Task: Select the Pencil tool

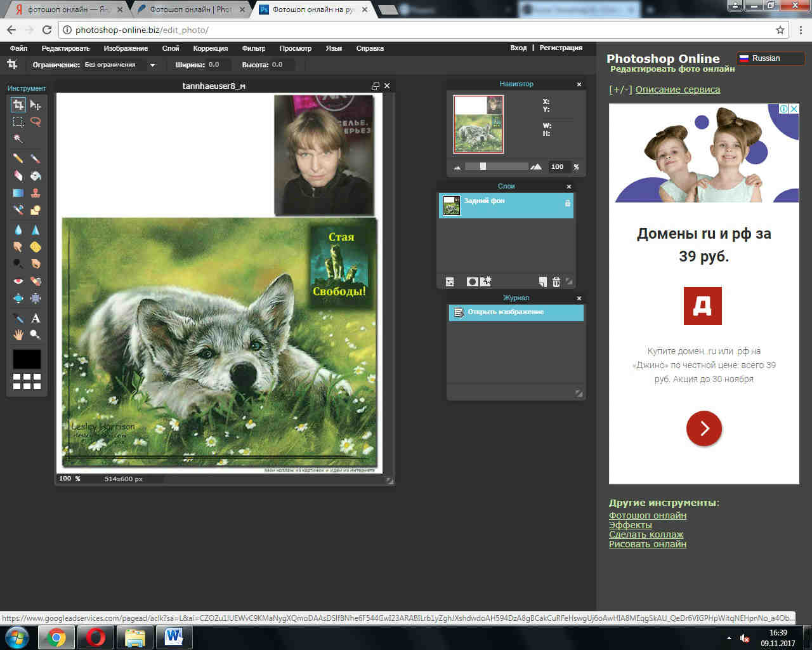Action: [18, 159]
